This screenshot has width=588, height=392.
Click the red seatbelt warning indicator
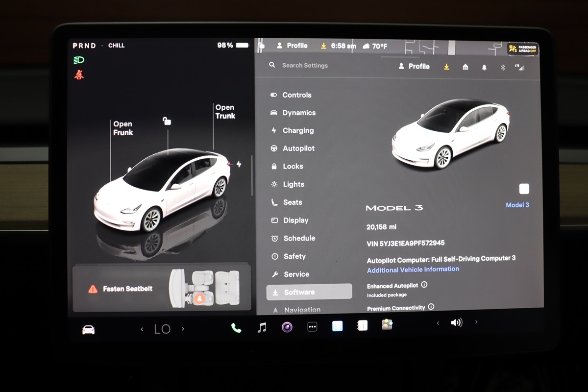[79, 75]
